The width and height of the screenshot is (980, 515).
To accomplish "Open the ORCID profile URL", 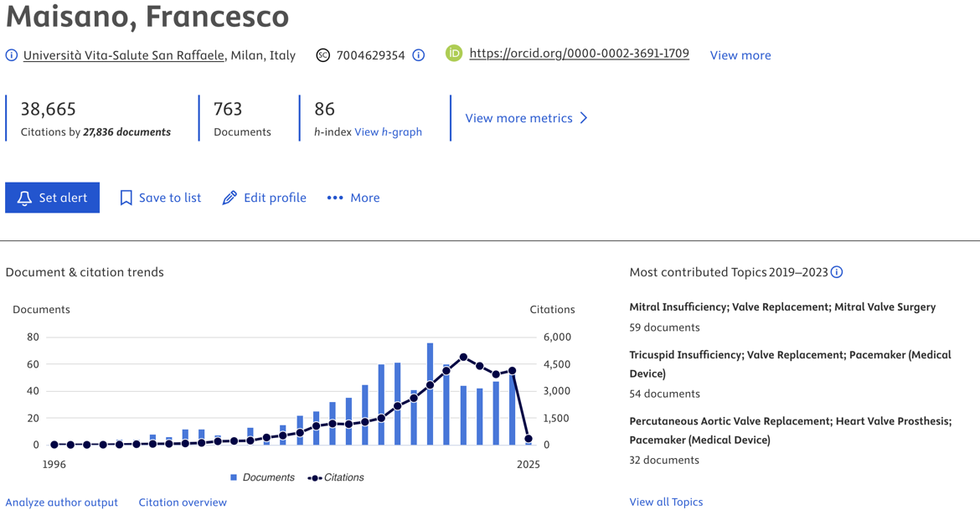I will pyautogui.click(x=579, y=54).
